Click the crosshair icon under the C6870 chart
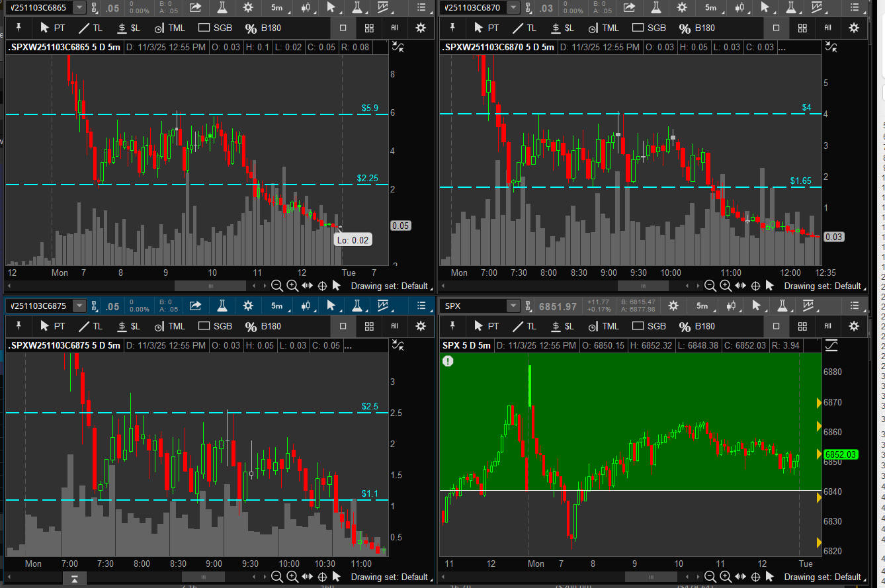This screenshot has width=885, height=588. pyautogui.click(x=755, y=286)
